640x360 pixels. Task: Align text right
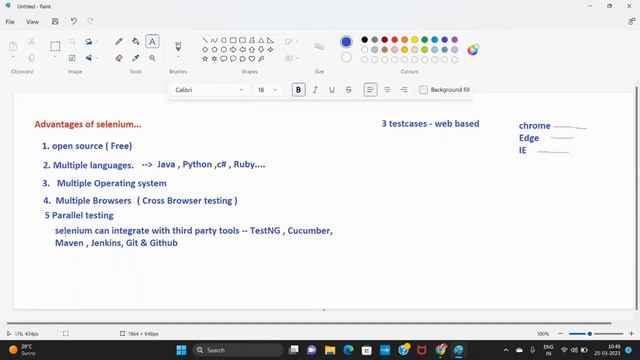[x=404, y=90]
